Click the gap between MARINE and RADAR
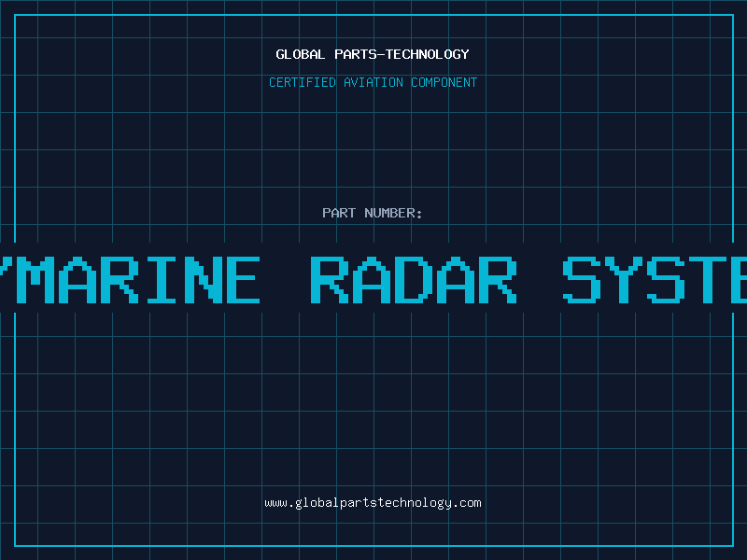This screenshot has height=560, width=747. (285, 280)
